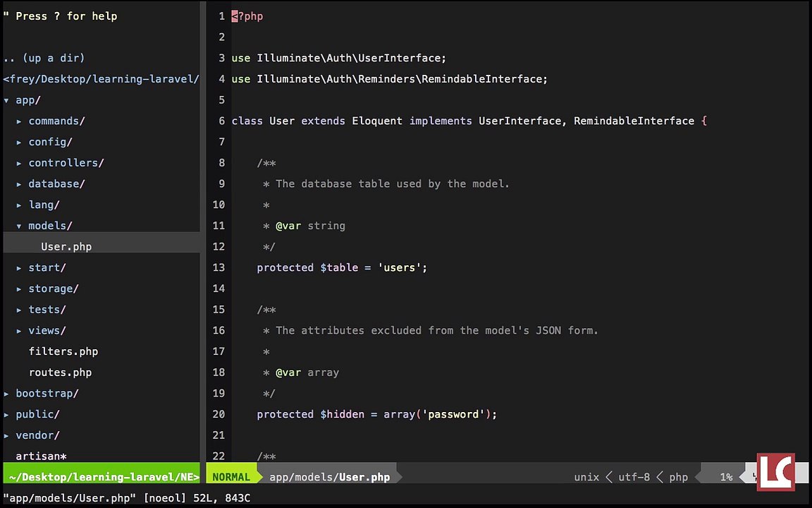Click the line number 20
The height and width of the screenshot is (508, 812).
[219, 414]
